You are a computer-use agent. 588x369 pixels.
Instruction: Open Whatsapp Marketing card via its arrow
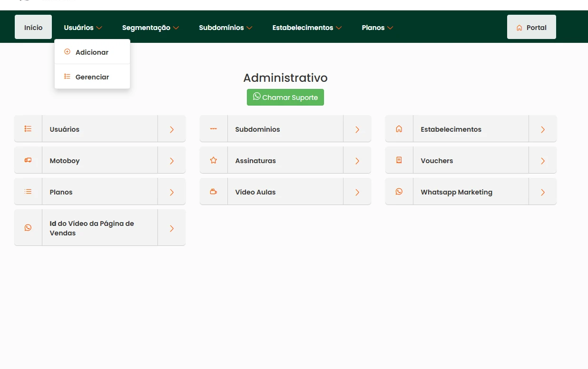click(543, 192)
